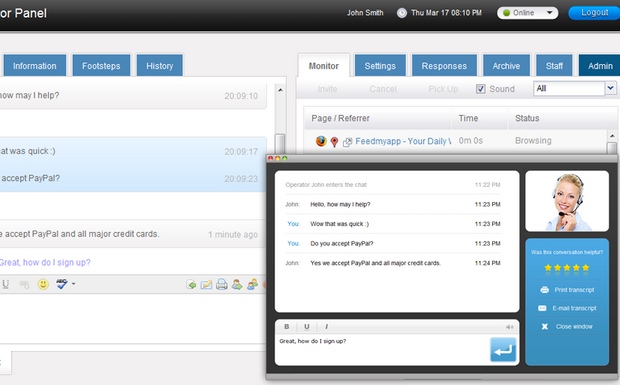620x385 pixels.
Task: Run the ABC spell check tool
Action: tap(62, 283)
